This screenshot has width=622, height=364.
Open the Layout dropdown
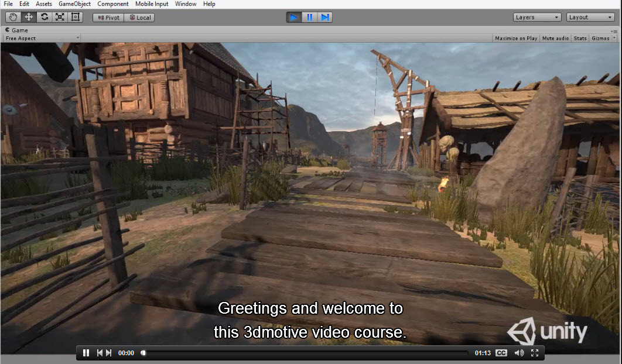tap(590, 18)
